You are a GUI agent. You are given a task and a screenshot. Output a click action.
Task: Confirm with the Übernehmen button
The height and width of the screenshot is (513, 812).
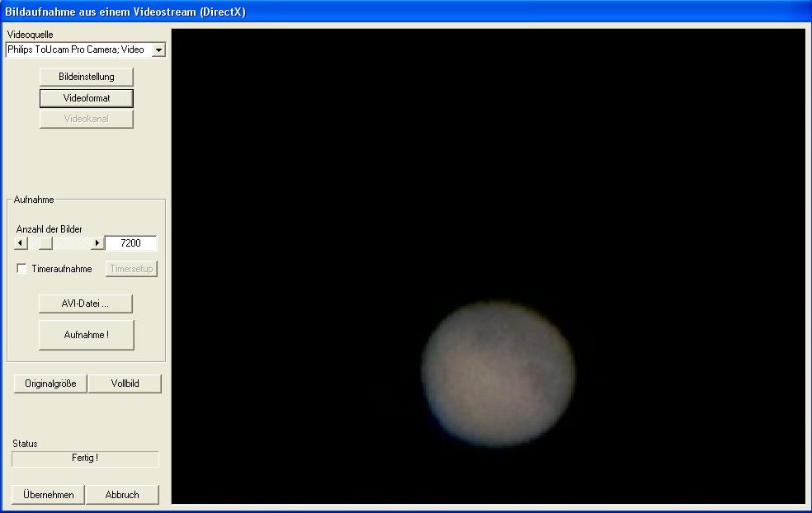pyautogui.click(x=48, y=495)
